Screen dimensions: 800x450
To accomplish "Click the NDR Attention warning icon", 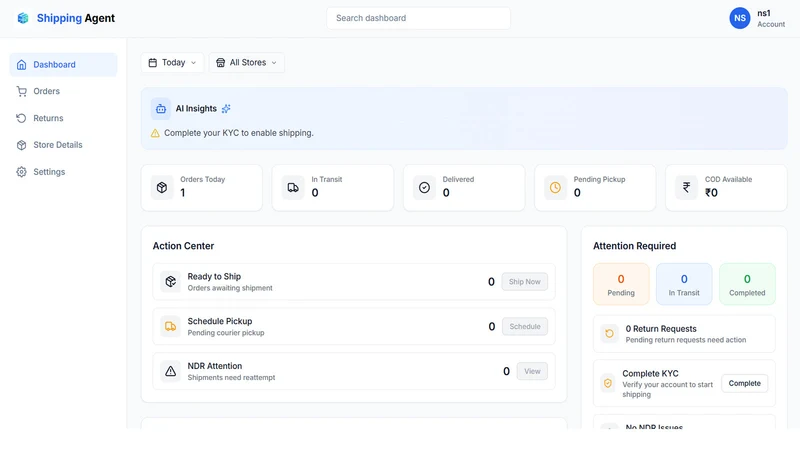I will (170, 371).
